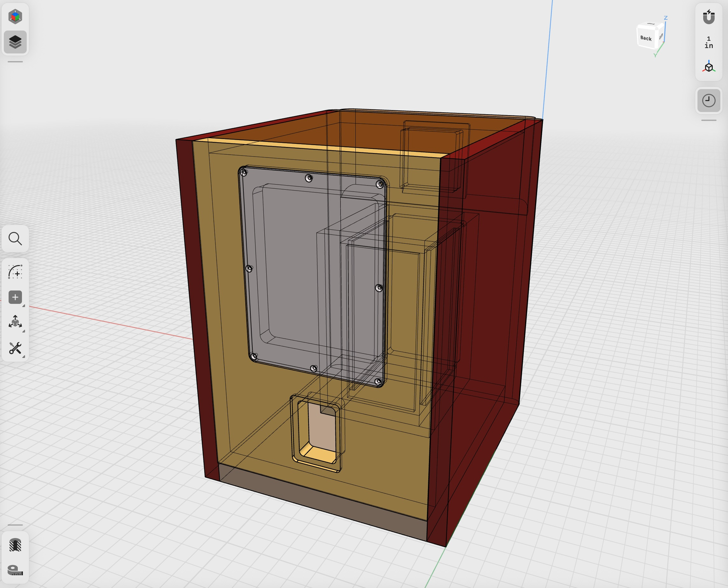Select the Transform move tool

(15, 322)
